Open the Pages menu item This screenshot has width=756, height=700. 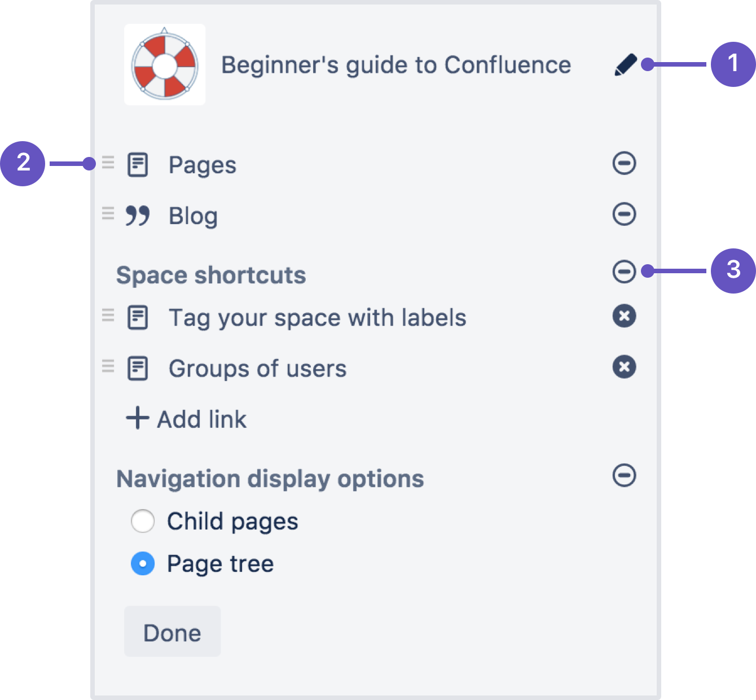click(202, 165)
